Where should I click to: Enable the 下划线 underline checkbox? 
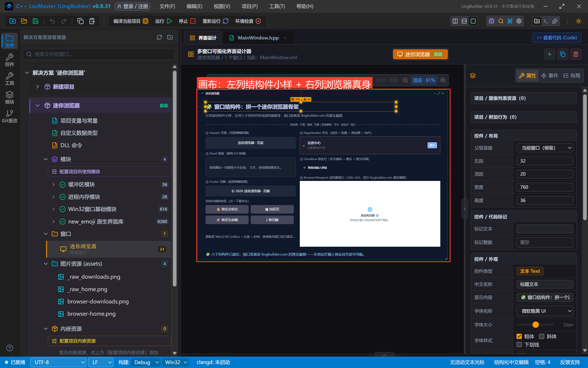pos(519,345)
